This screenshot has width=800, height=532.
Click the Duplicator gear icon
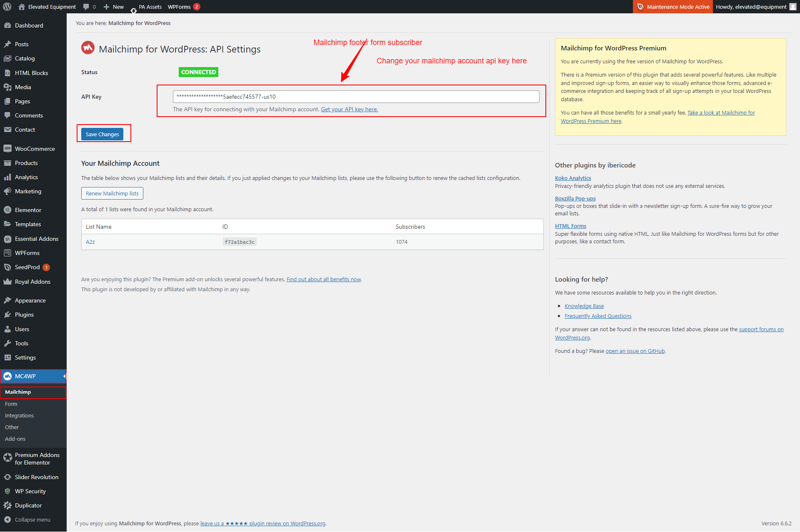pyautogui.click(x=7, y=505)
